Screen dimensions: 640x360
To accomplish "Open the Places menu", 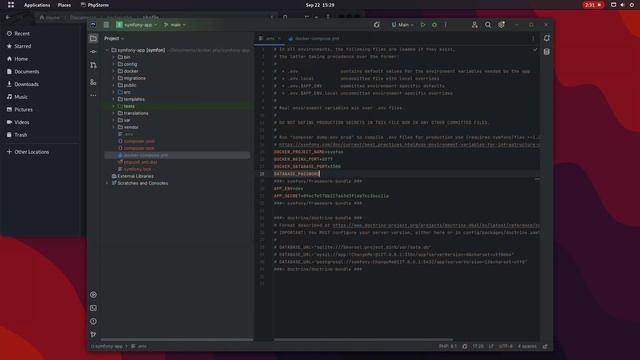I will tap(64, 5).
